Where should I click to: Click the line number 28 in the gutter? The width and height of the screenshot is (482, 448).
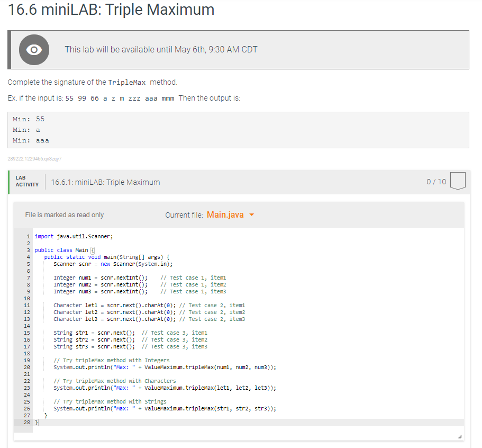click(x=27, y=422)
